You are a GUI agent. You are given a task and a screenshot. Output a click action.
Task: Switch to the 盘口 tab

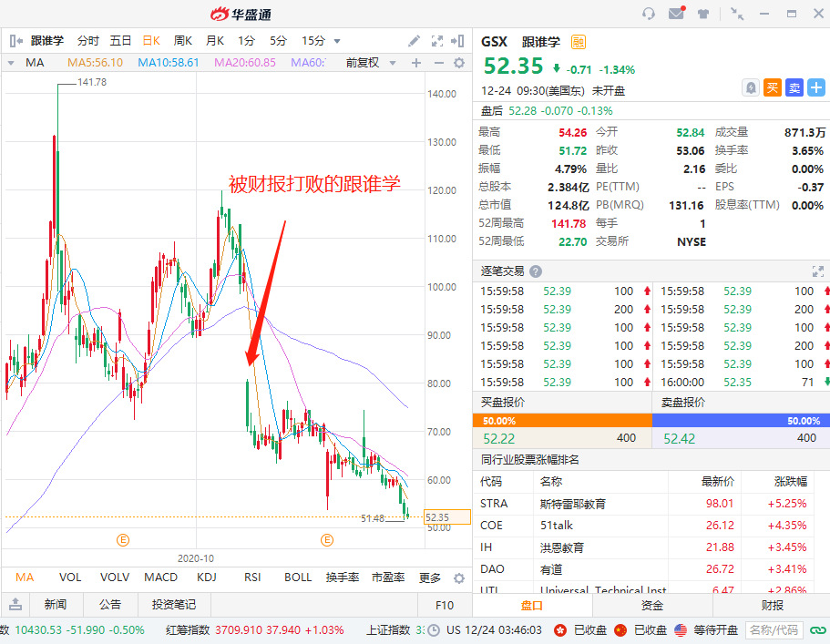(532, 606)
